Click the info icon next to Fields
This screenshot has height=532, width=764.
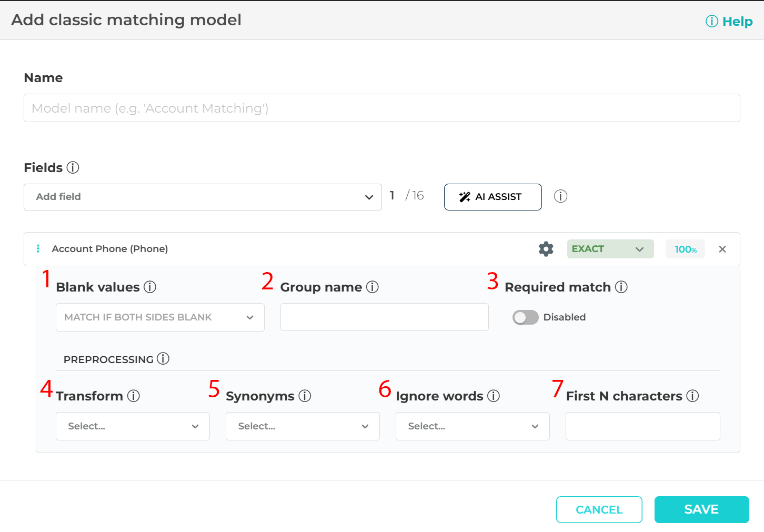click(x=73, y=167)
